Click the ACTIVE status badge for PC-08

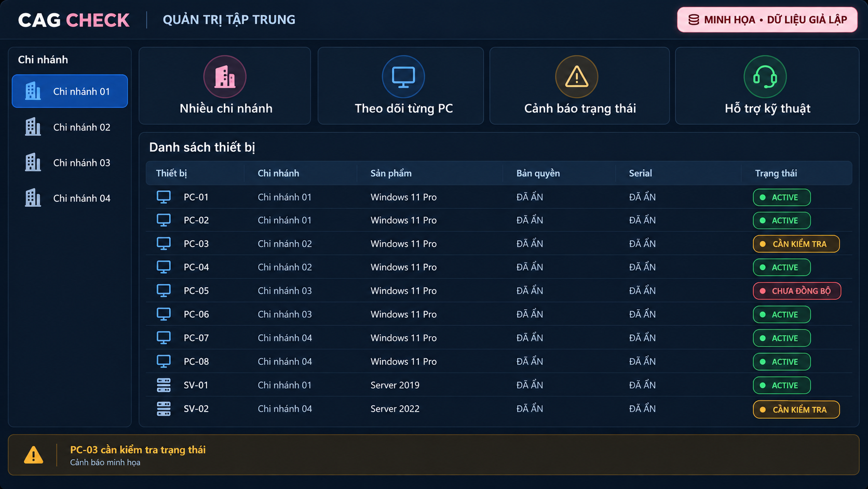782,362
